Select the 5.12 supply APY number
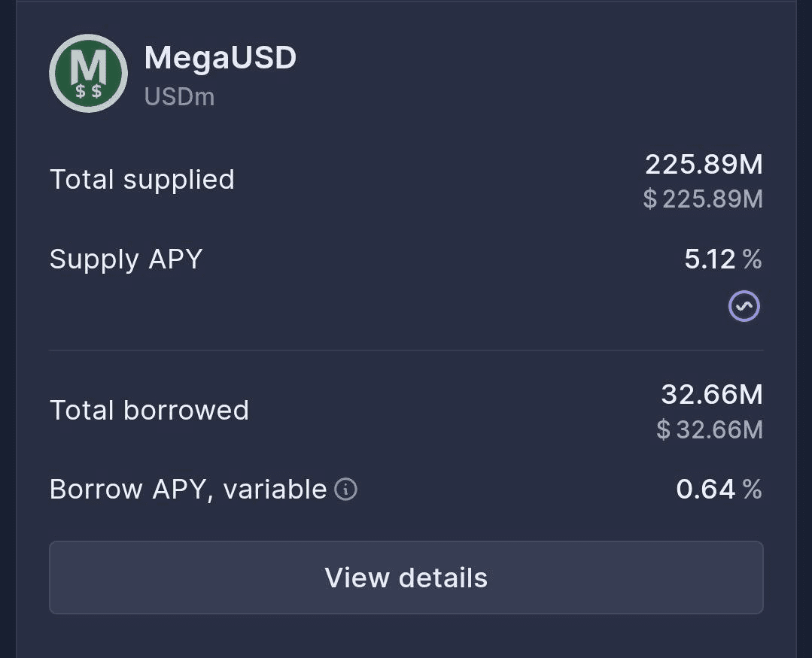Screen dimensions: 812x658 (x=710, y=259)
